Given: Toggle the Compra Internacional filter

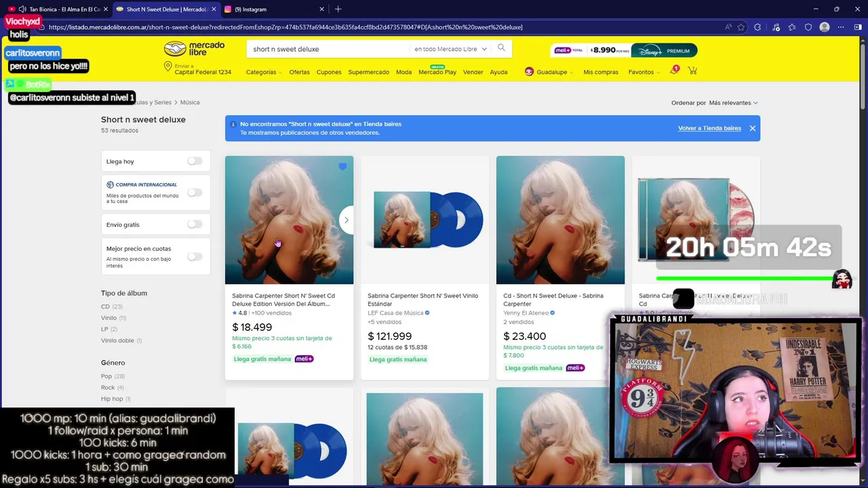Looking at the screenshot, I should click(195, 192).
